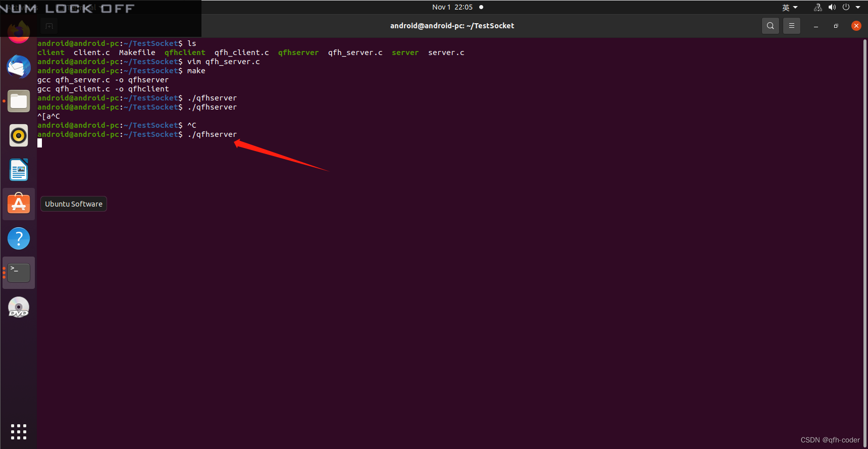Expand the system menu arrow in top bar
This screenshot has height=449, width=868.
857,7
